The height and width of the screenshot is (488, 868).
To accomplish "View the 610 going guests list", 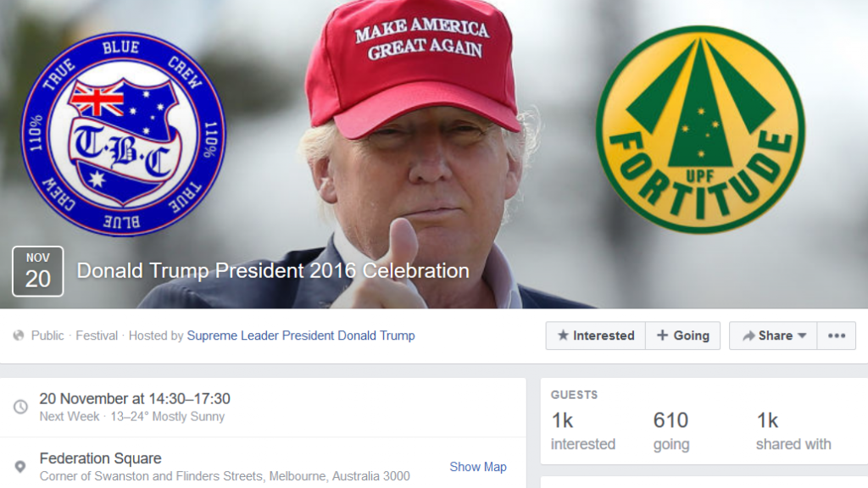I will [671, 431].
